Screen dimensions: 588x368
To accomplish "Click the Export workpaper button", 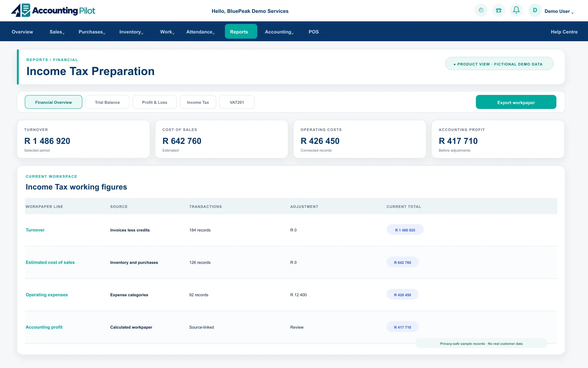I will tap(516, 102).
